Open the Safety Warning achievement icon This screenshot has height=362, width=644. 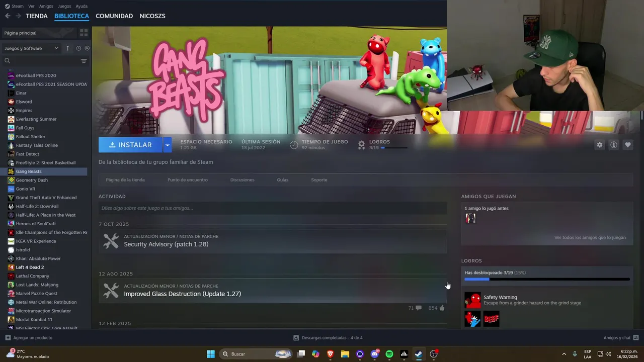tap(472, 300)
